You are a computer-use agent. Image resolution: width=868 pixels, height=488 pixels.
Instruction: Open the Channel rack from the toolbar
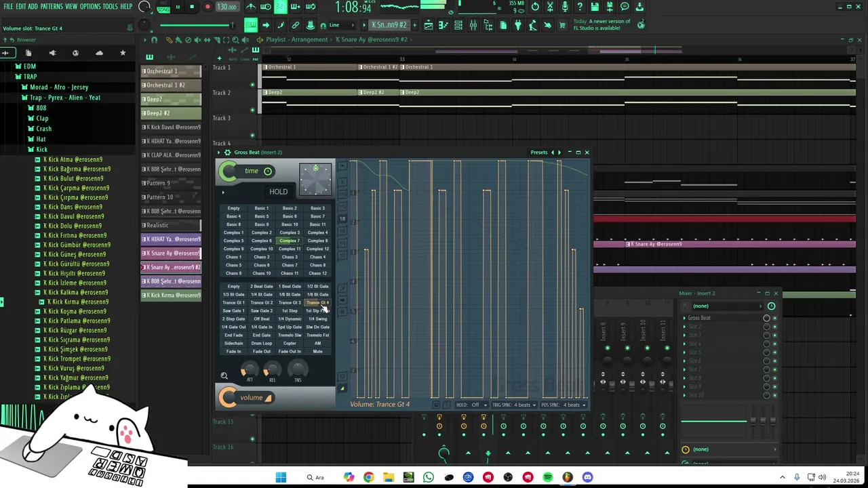458,26
